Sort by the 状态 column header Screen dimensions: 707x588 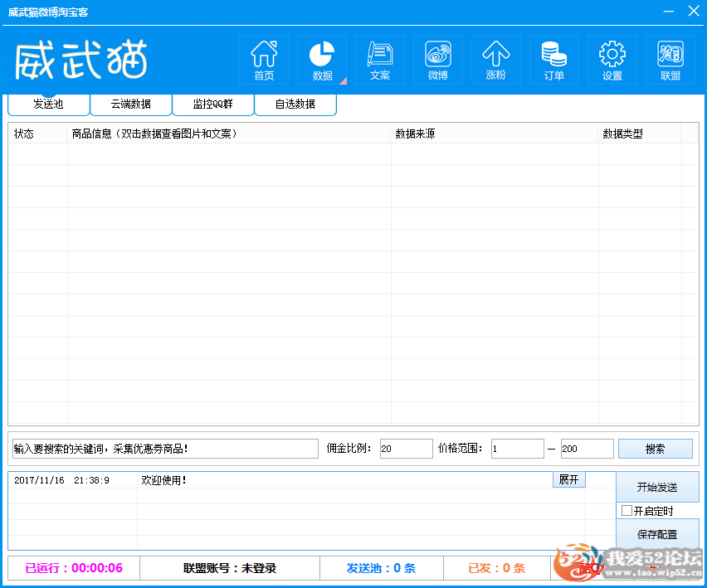tap(38, 134)
